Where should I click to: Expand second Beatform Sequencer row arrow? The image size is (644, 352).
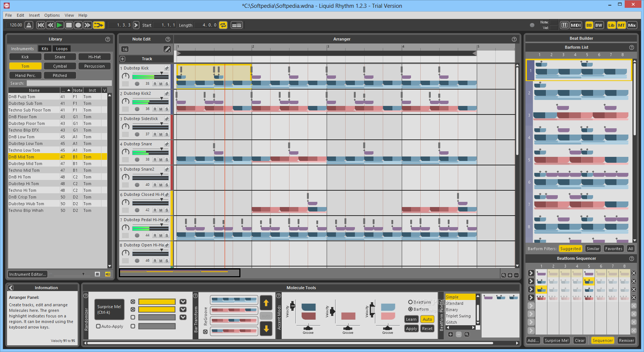tap(531, 281)
